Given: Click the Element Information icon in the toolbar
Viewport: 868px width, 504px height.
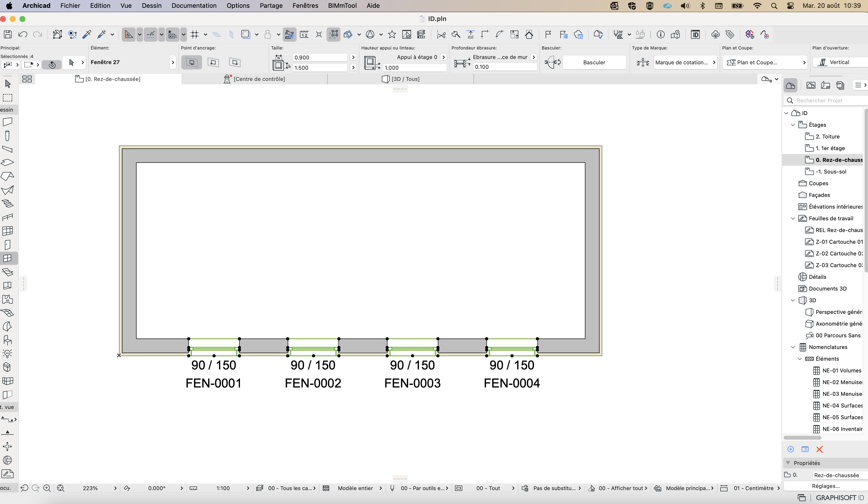Looking at the screenshot, I should pyautogui.click(x=660, y=34).
